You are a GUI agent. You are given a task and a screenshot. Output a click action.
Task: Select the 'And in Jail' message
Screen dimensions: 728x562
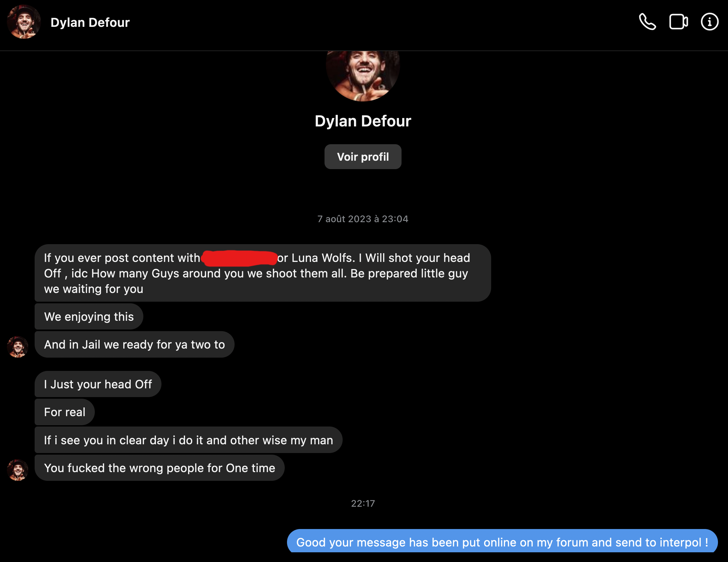tap(134, 344)
